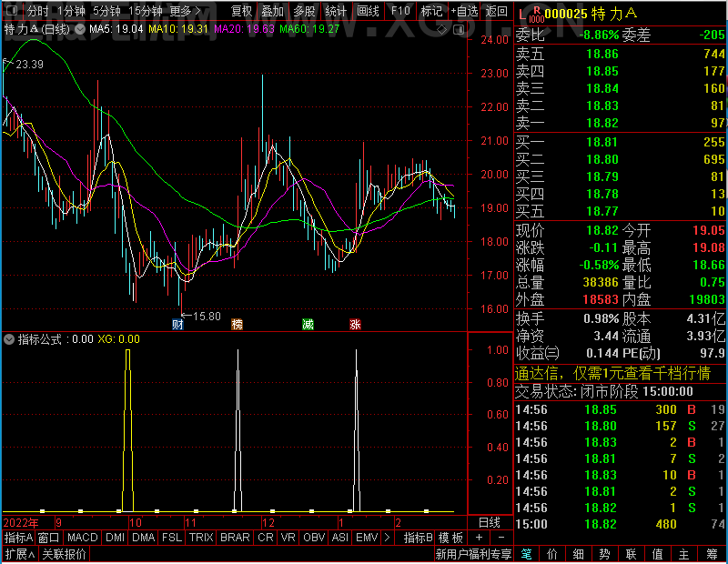Switch sub-chart to FSL indicator
This screenshot has height=564, width=728.
coord(172,538)
